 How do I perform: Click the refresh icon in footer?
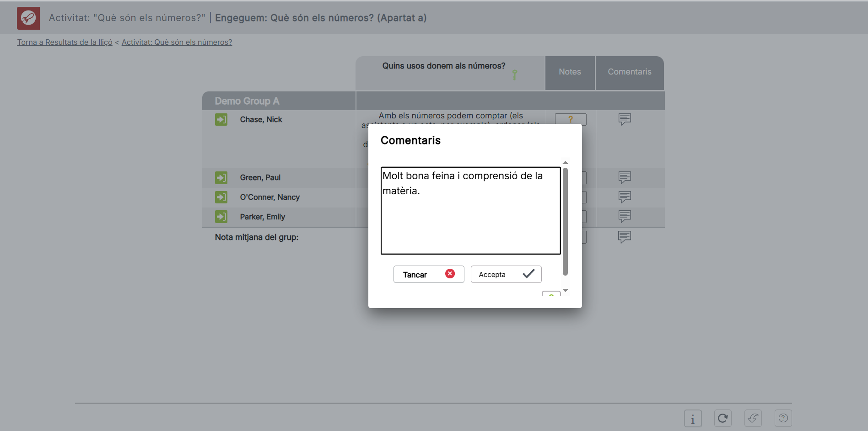point(723,418)
